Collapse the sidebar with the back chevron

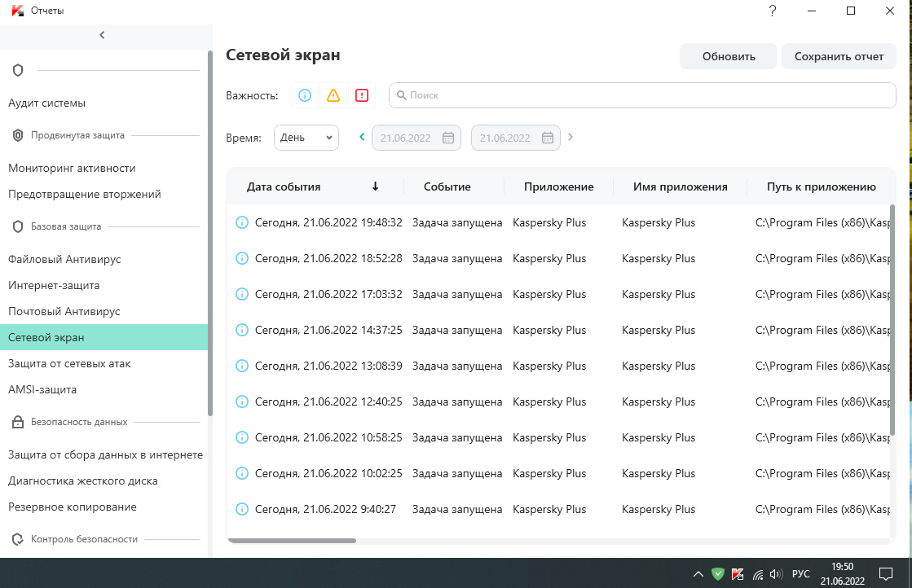[x=103, y=35]
